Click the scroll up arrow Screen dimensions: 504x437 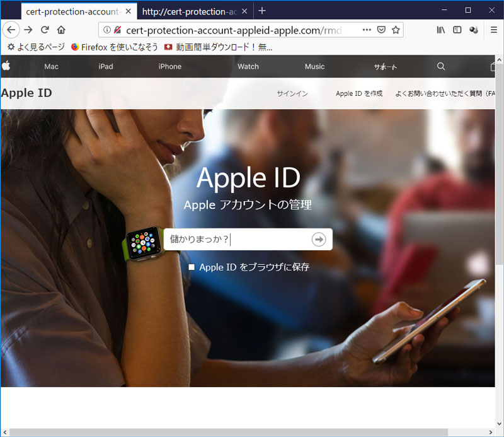(499, 59)
